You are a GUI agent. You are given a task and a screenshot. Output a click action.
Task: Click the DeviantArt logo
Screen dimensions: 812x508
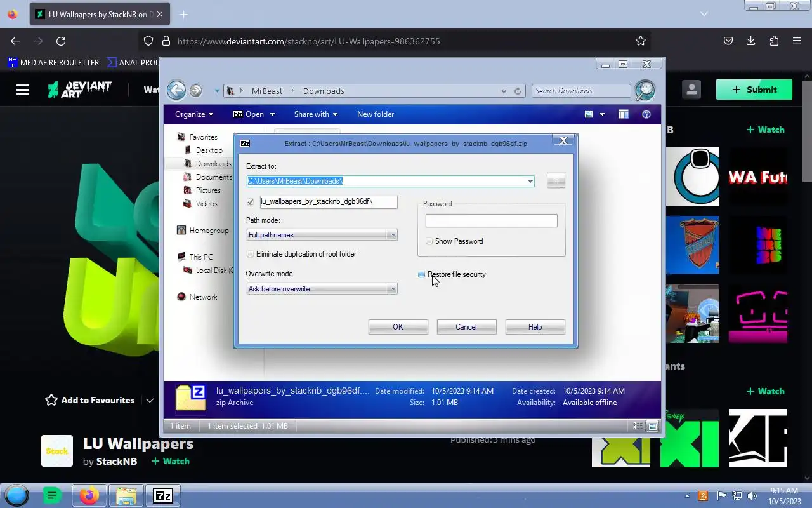pos(80,90)
